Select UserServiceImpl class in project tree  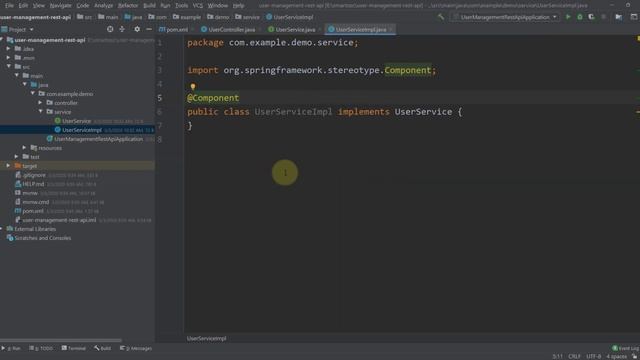click(x=82, y=130)
